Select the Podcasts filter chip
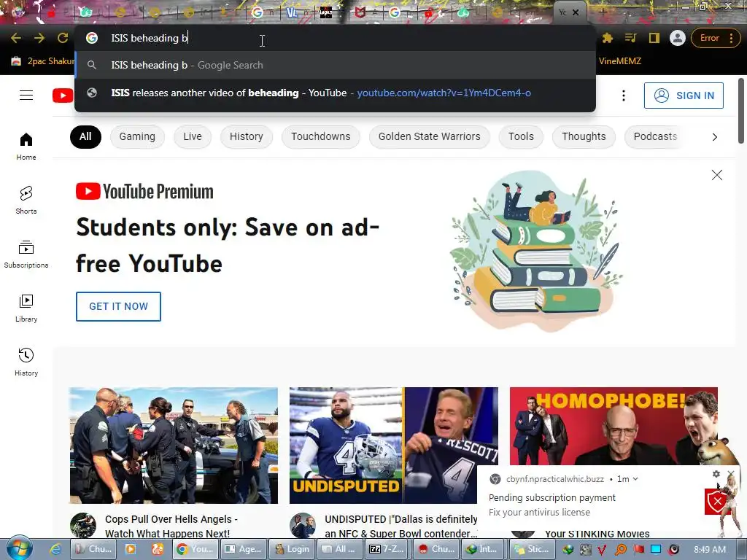 (x=655, y=136)
